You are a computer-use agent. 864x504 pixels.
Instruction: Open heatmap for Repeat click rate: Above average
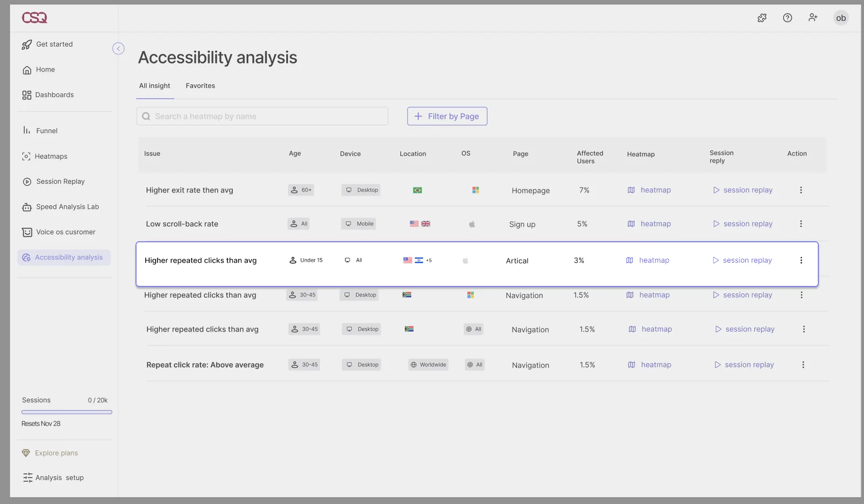tap(650, 365)
